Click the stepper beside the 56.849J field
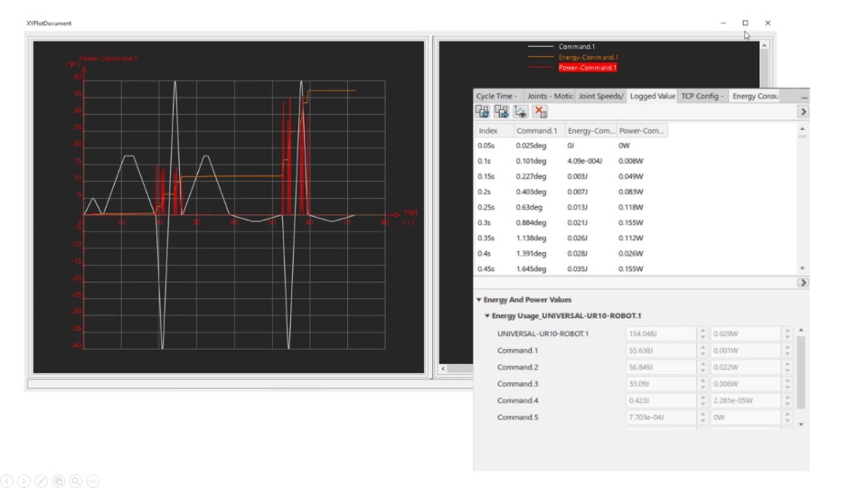Screen dimensions: 868x488 (703, 367)
